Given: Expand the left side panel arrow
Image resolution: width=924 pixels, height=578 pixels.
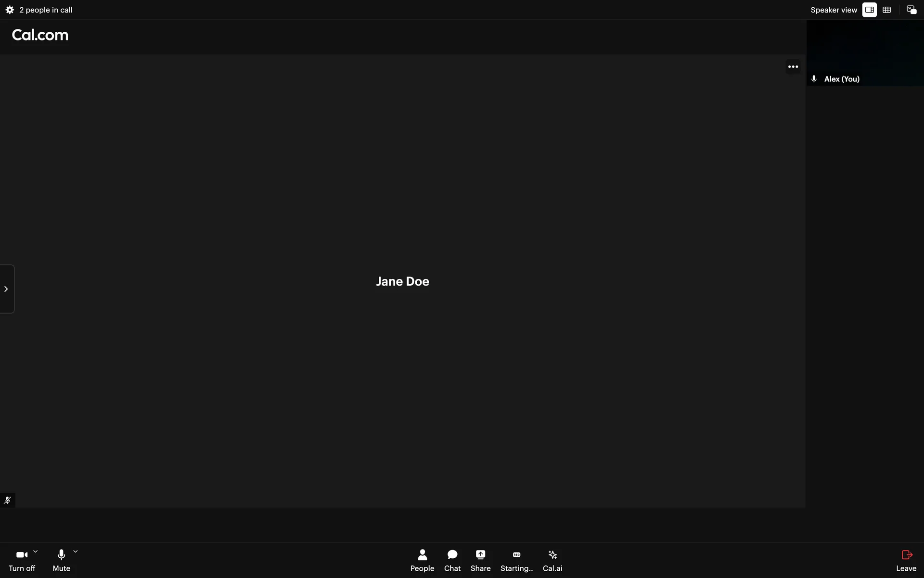Looking at the screenshot, I should [6, 289].
